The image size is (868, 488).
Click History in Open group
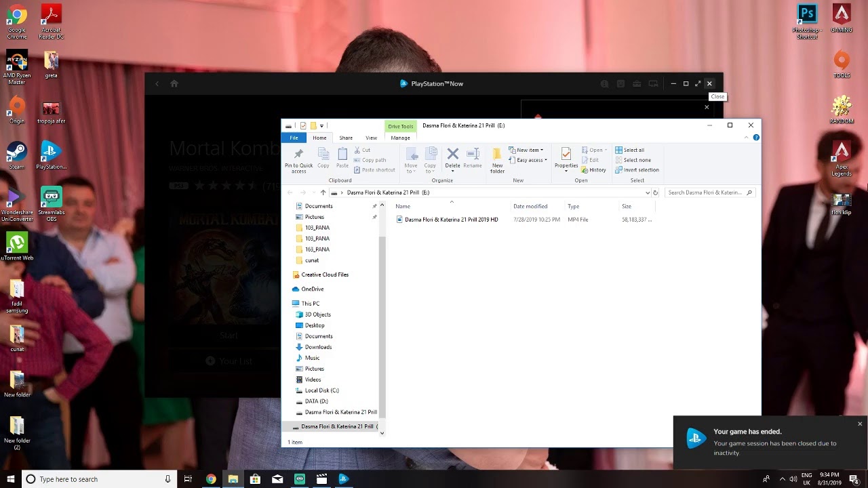(593, 170)
